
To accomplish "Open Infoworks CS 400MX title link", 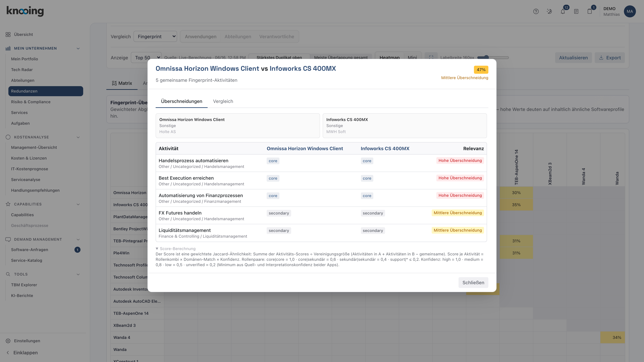I will (x=303, y=68).
